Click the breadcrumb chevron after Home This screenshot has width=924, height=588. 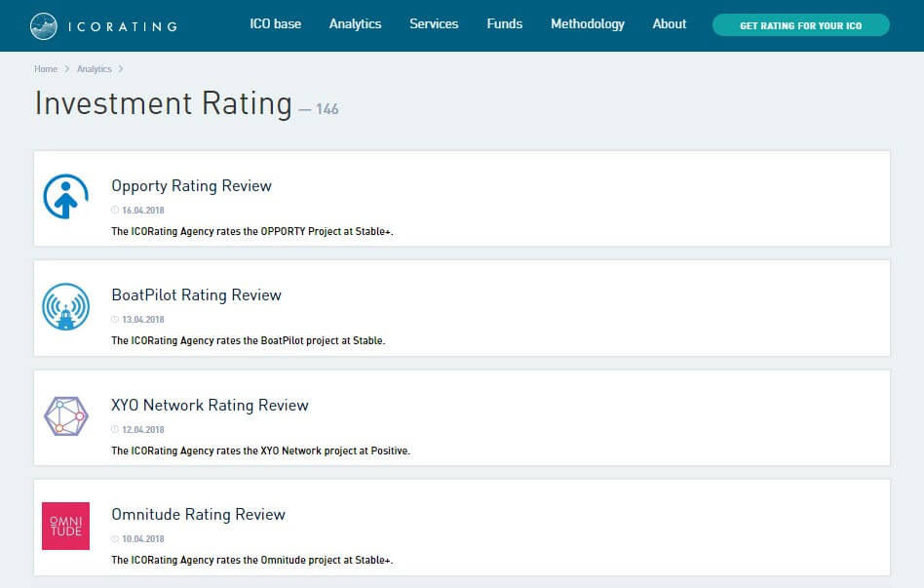click(x=67, y=69)
